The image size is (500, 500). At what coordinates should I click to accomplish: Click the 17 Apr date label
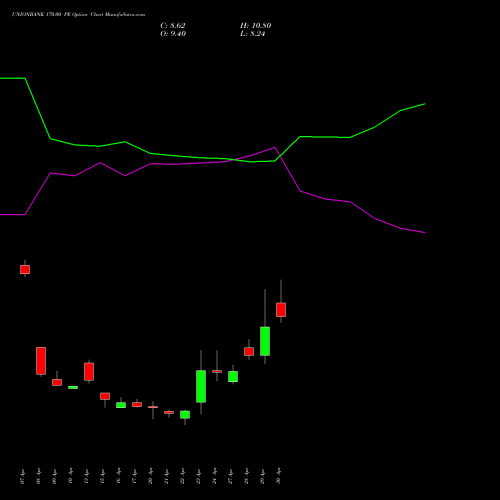134,476
